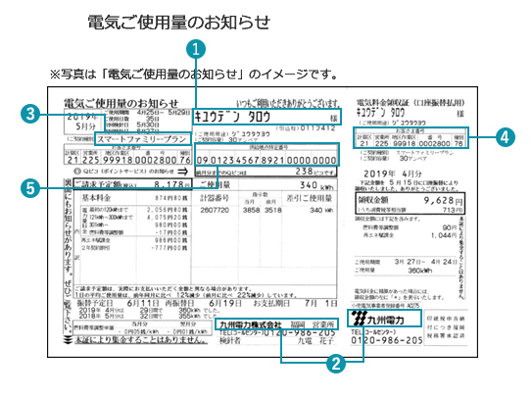Click the 九州電力株式会社 福岡営業所 box
Viewport: 532px width, 398px height.
(276, 323)
